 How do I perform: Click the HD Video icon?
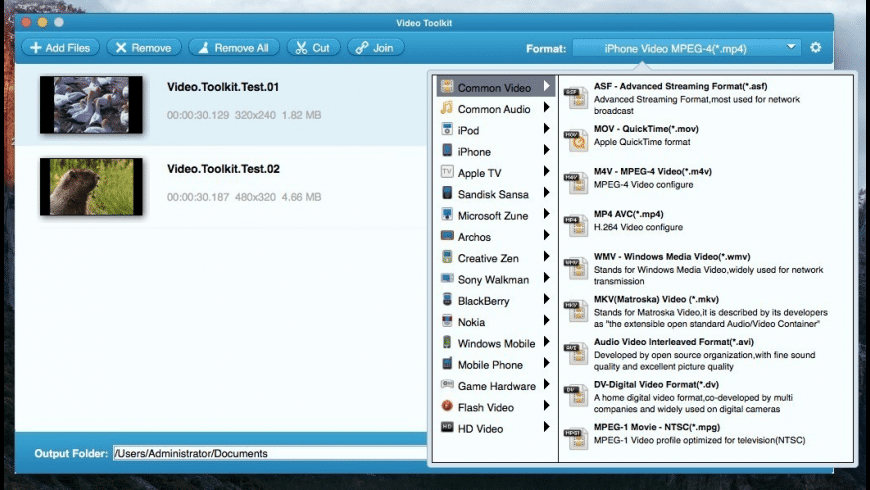point(447,427)
